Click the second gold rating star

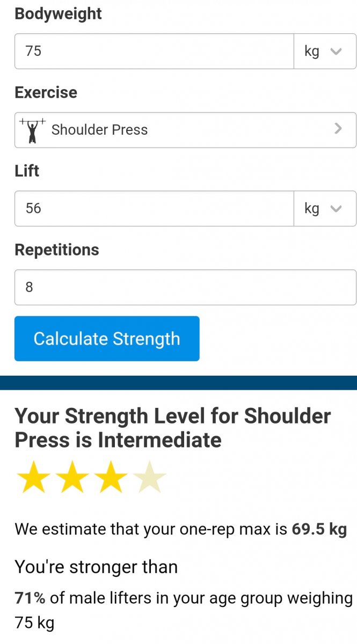click(72, 476)
